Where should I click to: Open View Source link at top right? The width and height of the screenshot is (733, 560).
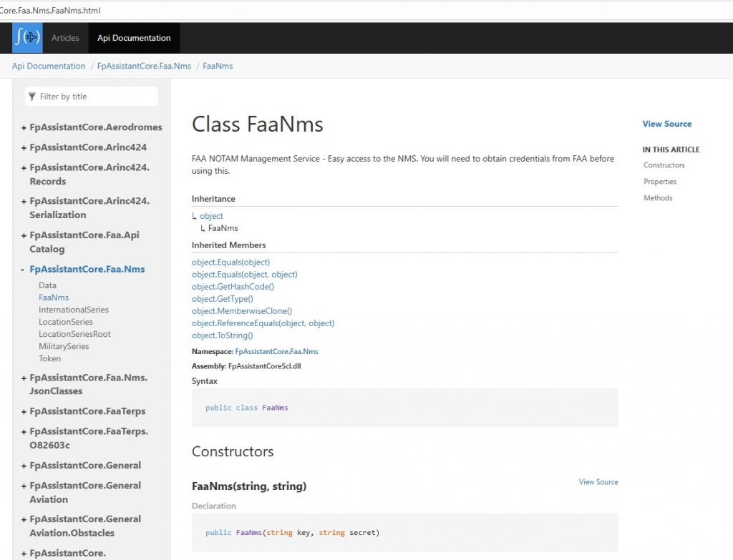pyautogui.click(x=666, y=124)
